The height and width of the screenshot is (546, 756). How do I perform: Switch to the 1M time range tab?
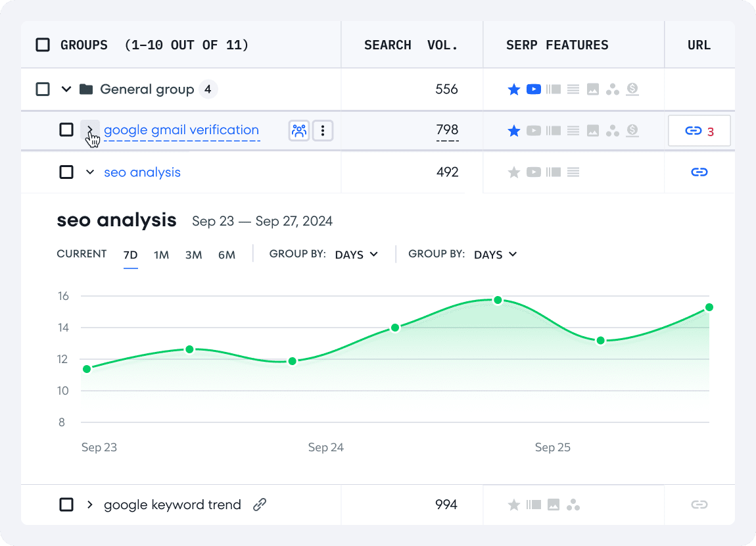162,255
